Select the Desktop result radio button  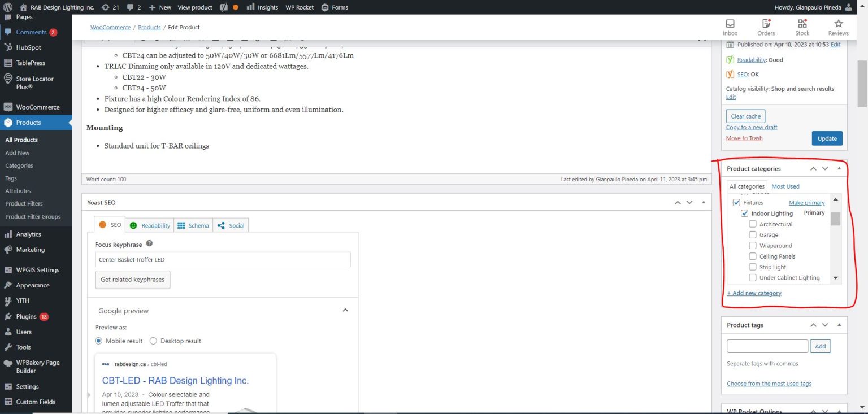[153, 341]
